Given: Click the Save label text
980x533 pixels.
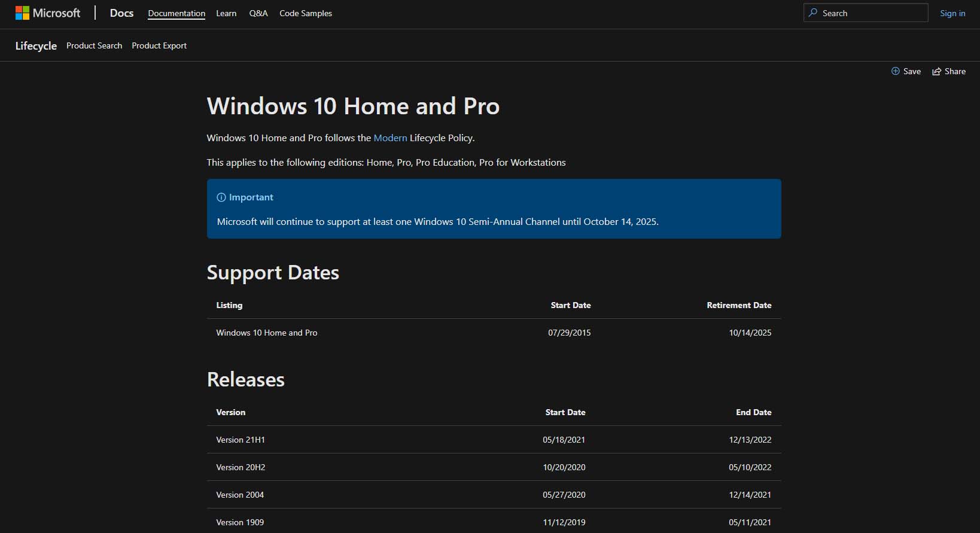Looking at the screenshot, I should 912,71.
